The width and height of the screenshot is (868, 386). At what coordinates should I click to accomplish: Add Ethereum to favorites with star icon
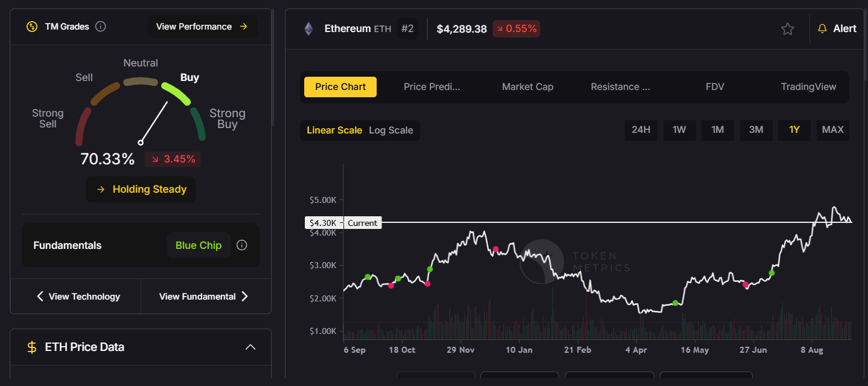788,29
